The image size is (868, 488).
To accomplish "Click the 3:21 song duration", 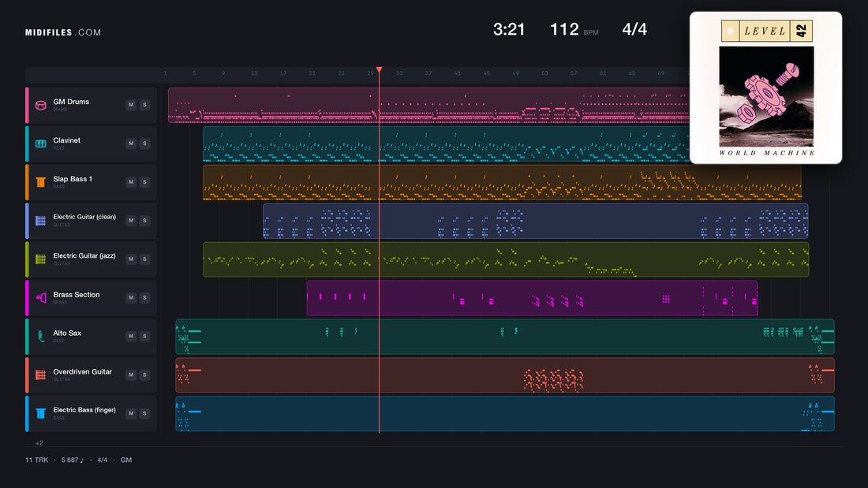I will [x=509, y=29].
